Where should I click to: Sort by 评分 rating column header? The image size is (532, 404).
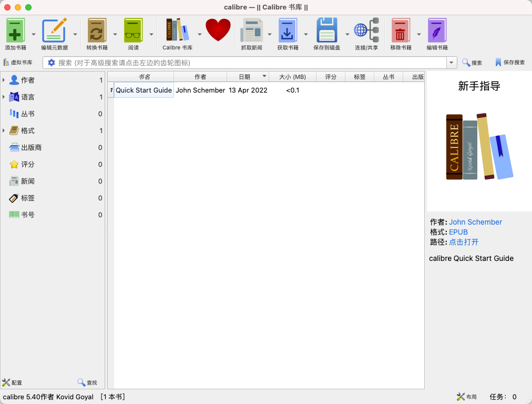pos(331,77)
